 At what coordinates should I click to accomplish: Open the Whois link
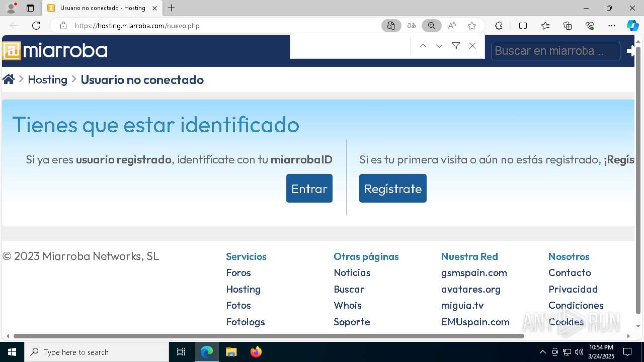tap(348, 305)
